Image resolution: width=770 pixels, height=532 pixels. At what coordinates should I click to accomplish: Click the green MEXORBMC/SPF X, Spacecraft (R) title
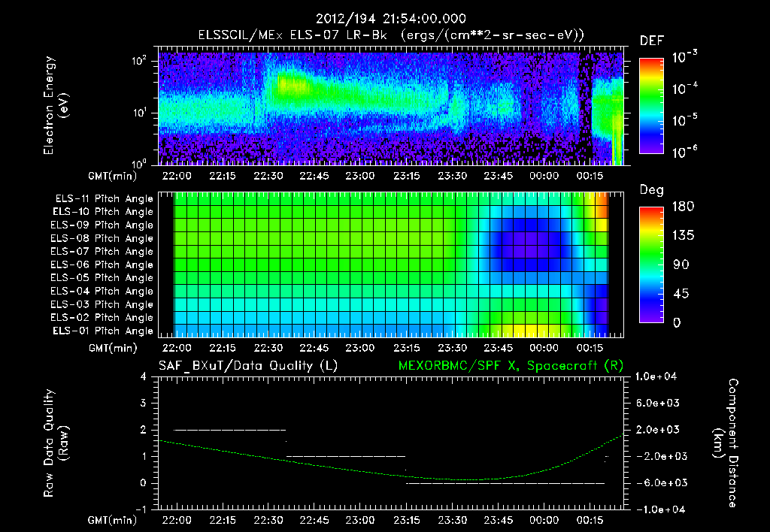[511, 366]
